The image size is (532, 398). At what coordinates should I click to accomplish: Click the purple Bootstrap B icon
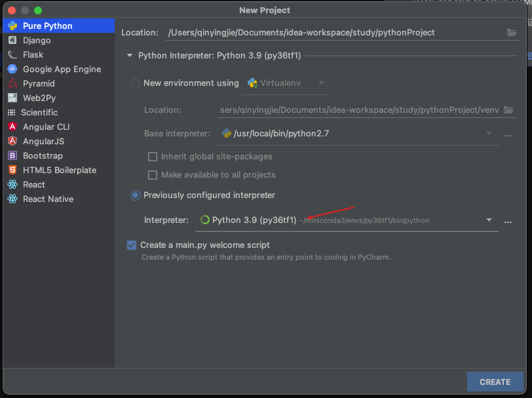pos(12,155)
